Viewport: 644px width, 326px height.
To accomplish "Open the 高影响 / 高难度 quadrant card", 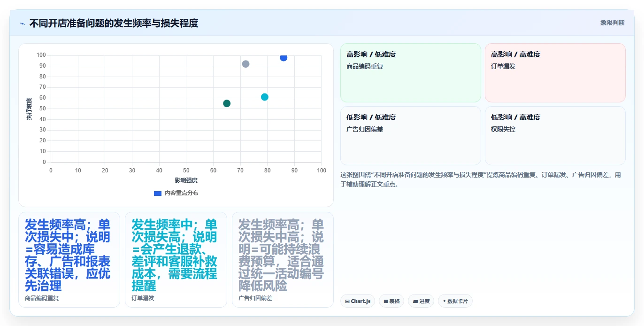I will [x=555, y=73].
